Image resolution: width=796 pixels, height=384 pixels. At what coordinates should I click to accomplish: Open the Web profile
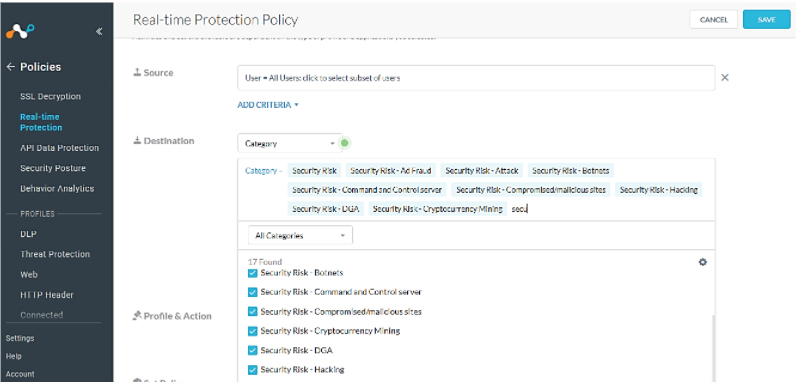pyautogui.click(x=28, y=274)
